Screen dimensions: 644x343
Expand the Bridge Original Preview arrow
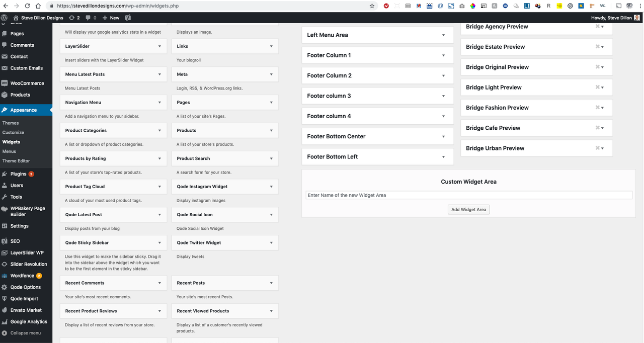603,67
